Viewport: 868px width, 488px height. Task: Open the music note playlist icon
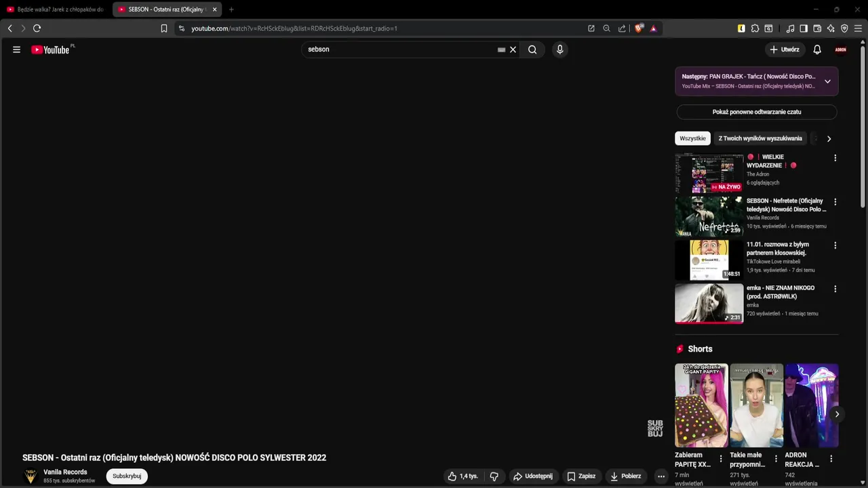tap(790, 28)
